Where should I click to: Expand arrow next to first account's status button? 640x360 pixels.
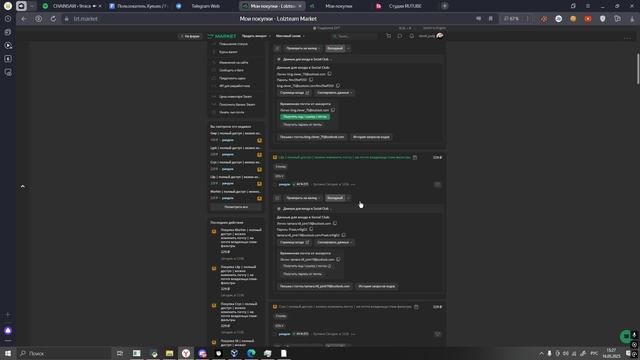point(348,48)
